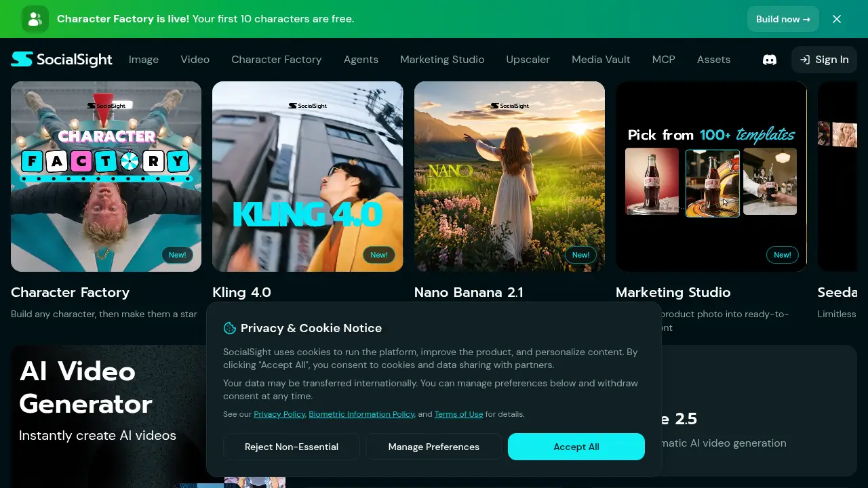Screen dimensions: 868x488
Task: Open the Nano Banana card thumbnail
Action: click(x=509, y=176)
